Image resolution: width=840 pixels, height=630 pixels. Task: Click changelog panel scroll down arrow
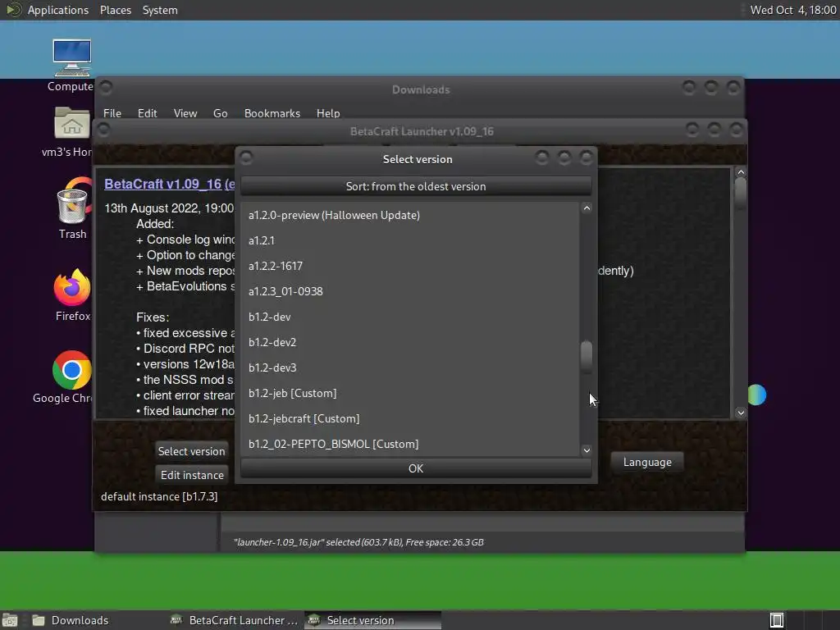click(x=741, y=413)
